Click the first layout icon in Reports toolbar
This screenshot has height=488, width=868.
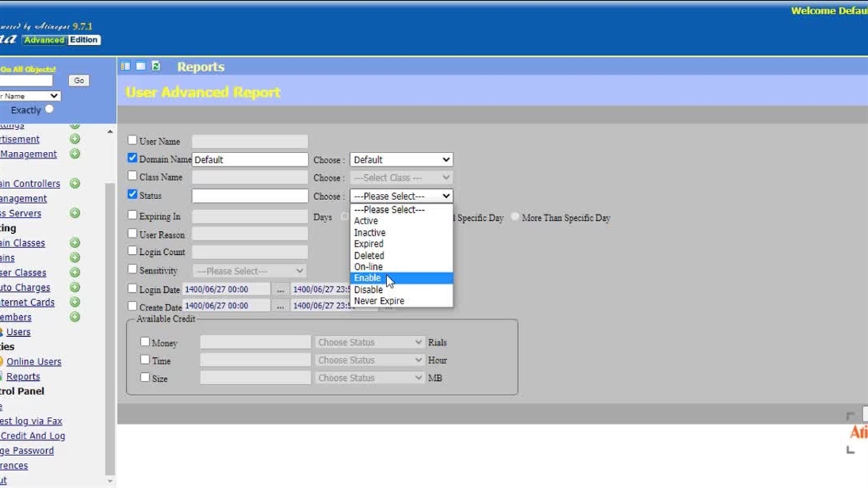pyautogui.click(x=125, y=66)
